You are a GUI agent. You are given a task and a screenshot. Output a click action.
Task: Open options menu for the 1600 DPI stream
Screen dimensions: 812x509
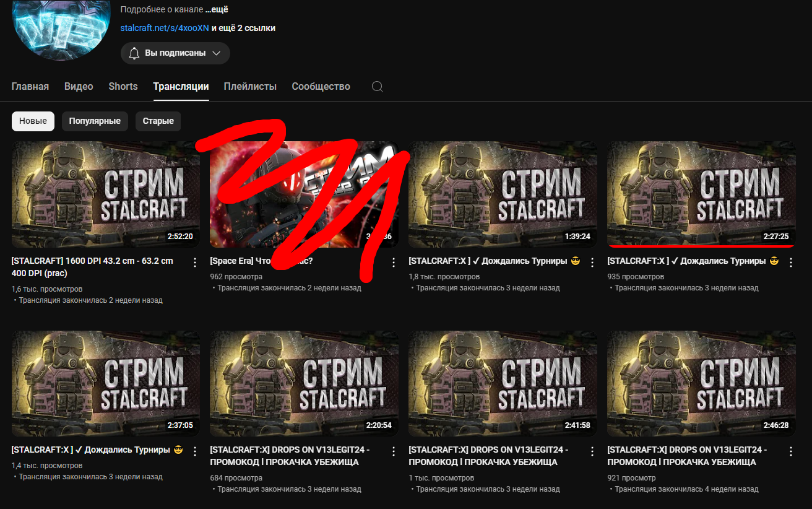click(195, 263)
